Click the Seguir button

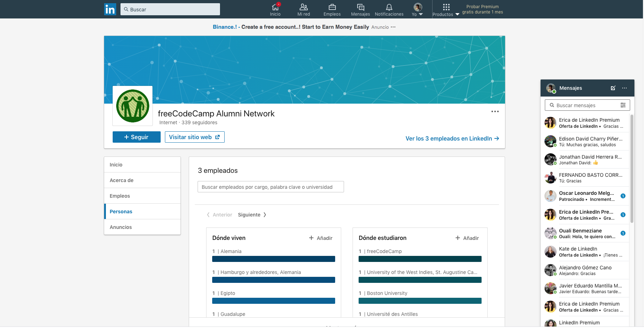(136, 137)
